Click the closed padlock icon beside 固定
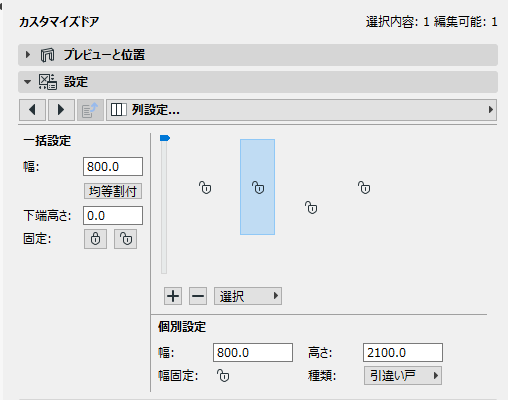 95,239
